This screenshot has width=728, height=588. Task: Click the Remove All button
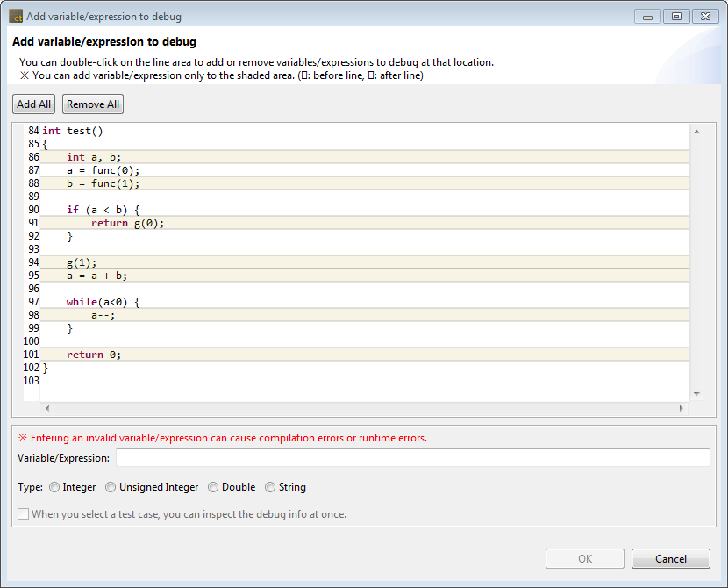tap(93, 104)
